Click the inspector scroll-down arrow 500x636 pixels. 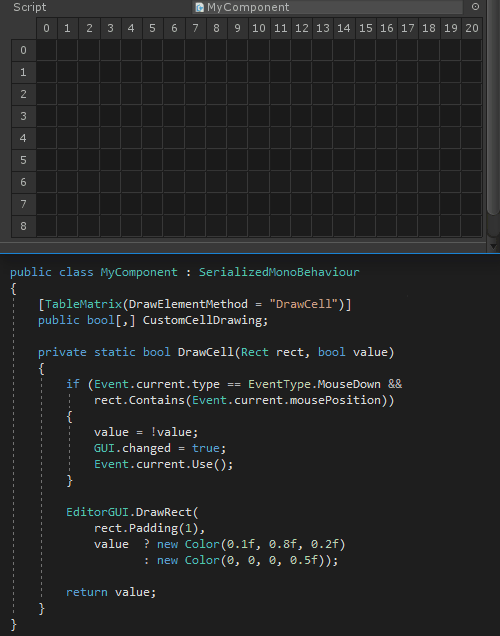pos(493,246)
